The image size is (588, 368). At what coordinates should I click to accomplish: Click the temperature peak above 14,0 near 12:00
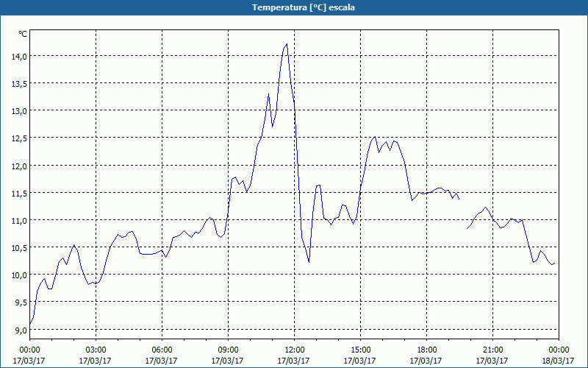[287, 44]
